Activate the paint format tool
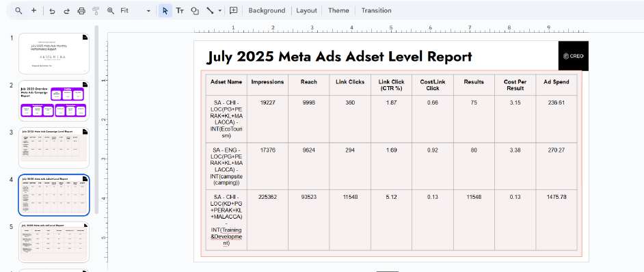644x272 pixels. click(96, 11)
